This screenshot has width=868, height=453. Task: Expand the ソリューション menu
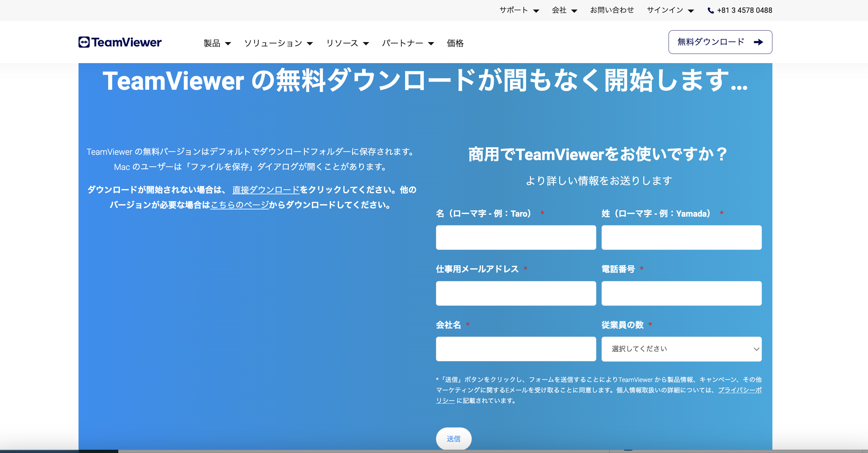(279, 43)
